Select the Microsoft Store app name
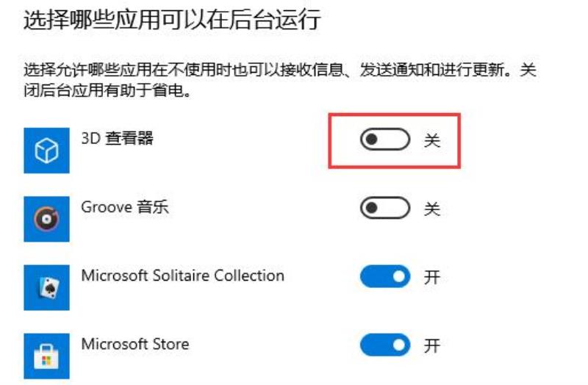Viewport: 588px width, 385px height. coord(135,344)
